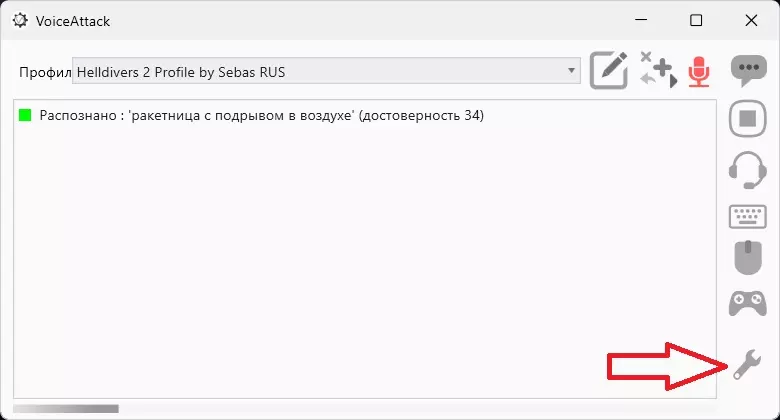780x420 pixels.
Task: Maximize the VoiceAttack window
Action: click(x=696, y=20)
